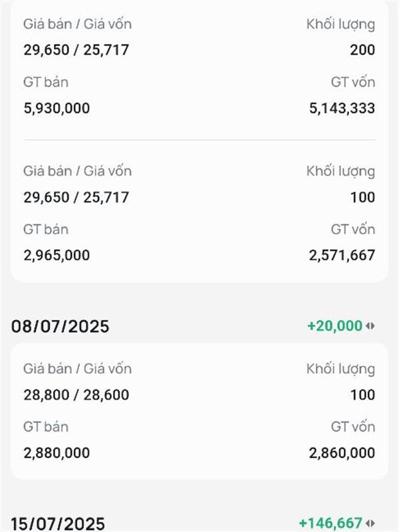
Task: Tap the 29,650 / 25,717 price above 2,965,000
Action: tap(76, 197)
